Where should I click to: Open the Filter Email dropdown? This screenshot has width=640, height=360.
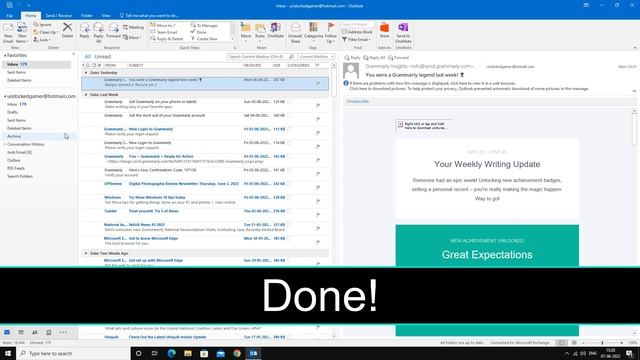coord(356,40)
